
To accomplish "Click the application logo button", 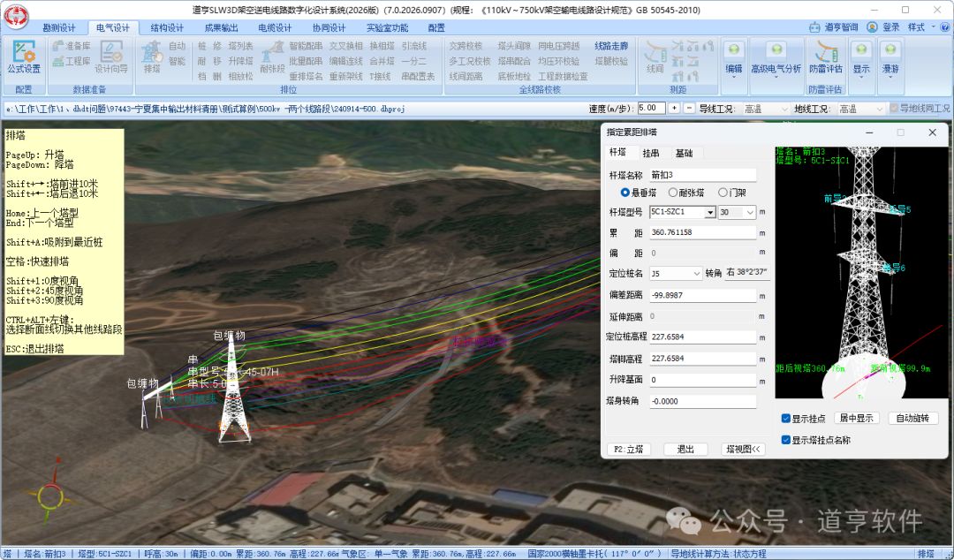I will click(x=17, y=17).
